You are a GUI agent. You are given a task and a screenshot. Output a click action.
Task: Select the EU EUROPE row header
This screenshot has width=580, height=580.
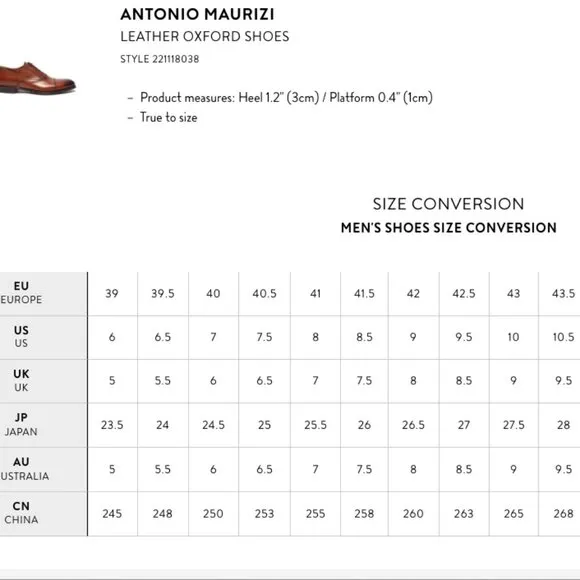tap(44, 293)
